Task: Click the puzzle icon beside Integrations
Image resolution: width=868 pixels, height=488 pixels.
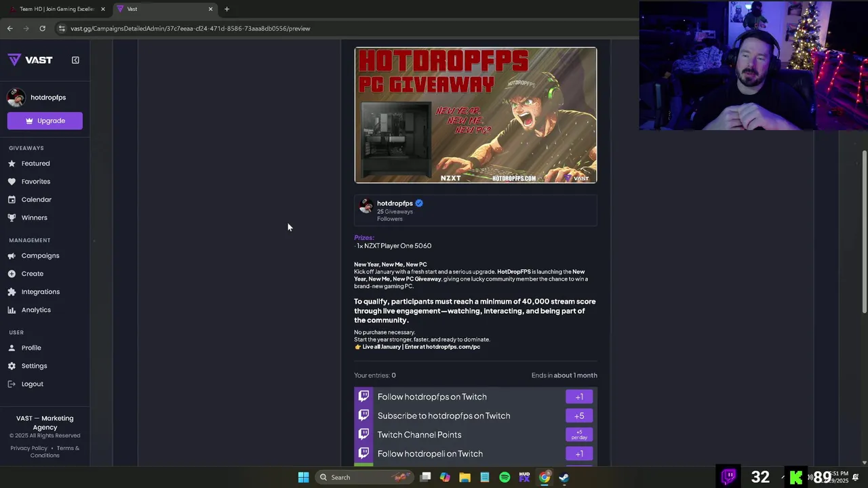Action: click(x=12, y=291)
